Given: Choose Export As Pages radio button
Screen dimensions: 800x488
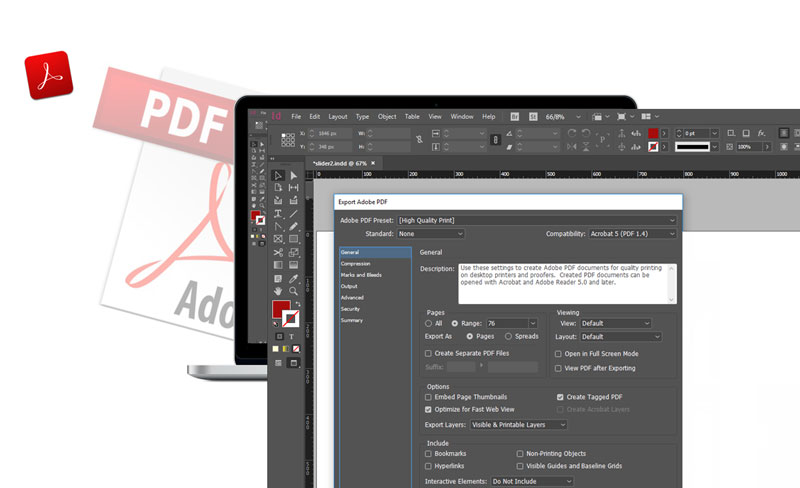Looking at the screenshot, I should (470, 336).
